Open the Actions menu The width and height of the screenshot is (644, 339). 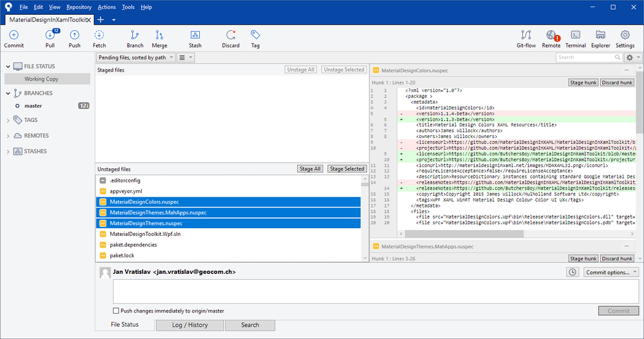[x=107, y=7]
